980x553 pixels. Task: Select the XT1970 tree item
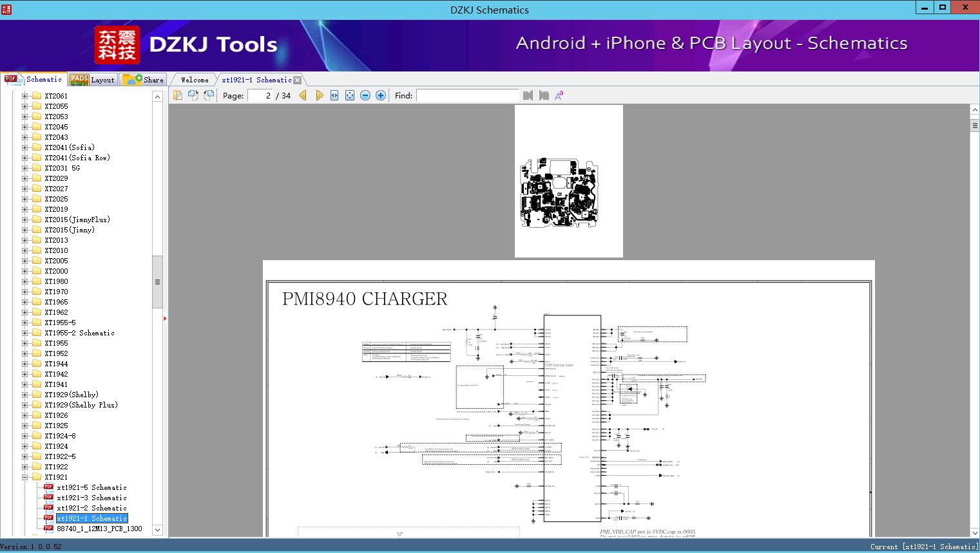(56, 292)
